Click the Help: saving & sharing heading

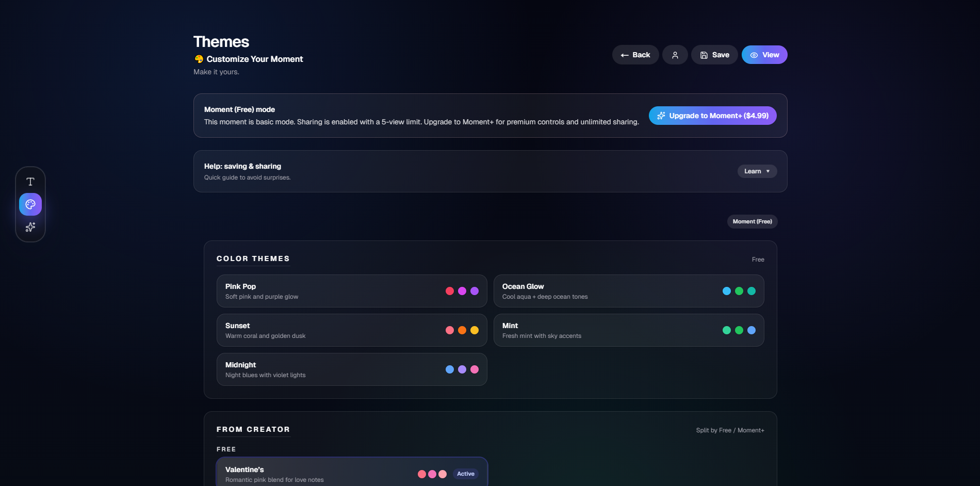(x=242, y=166)
